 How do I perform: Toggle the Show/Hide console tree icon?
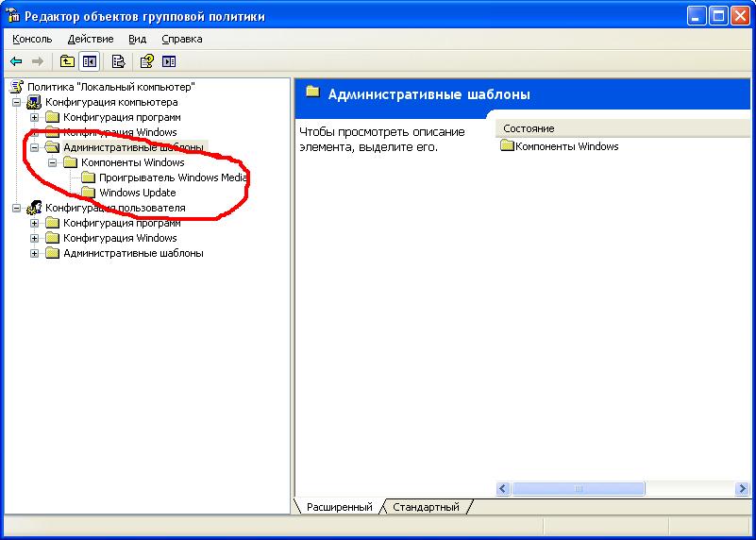click(90, 61)
